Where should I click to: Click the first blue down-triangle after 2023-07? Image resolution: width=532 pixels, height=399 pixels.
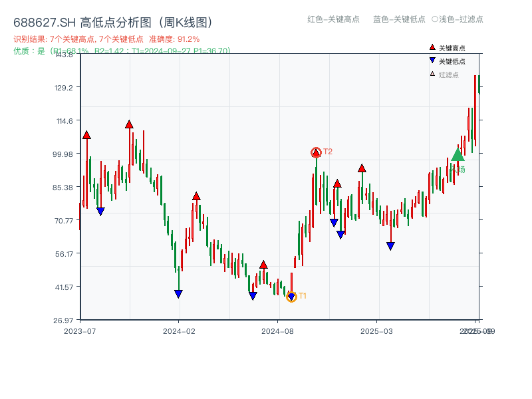click(x=101, y=211)
